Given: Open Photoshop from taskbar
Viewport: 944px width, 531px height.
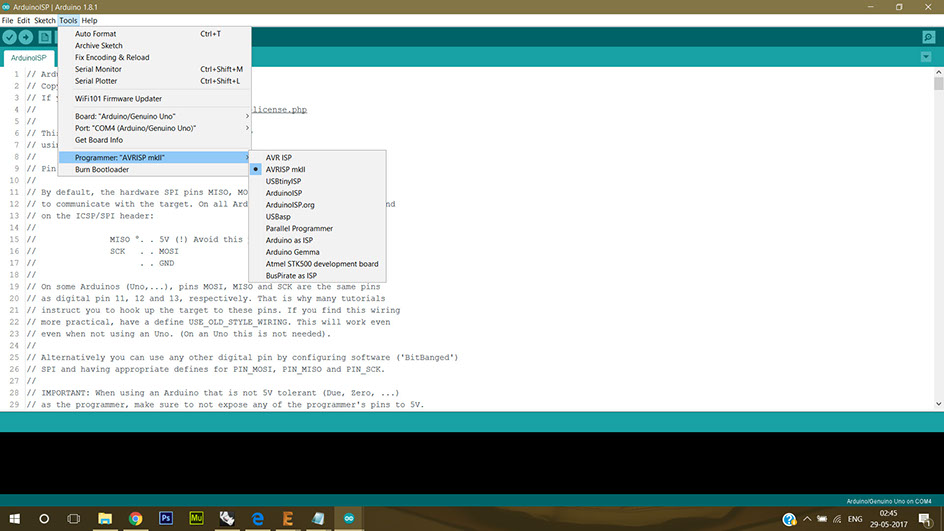Looking at the screenshot, I should coord(166,518).
